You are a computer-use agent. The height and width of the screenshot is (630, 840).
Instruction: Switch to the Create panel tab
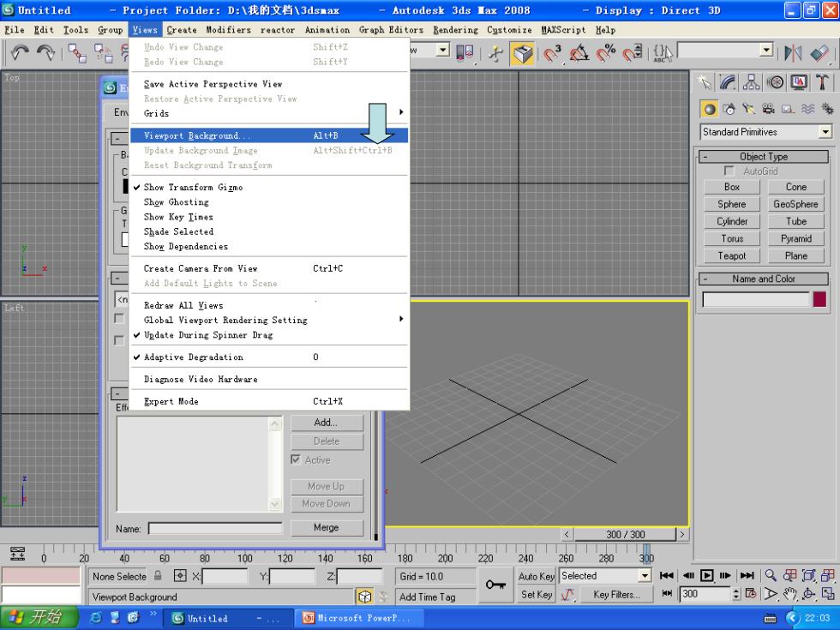[705, 82]
